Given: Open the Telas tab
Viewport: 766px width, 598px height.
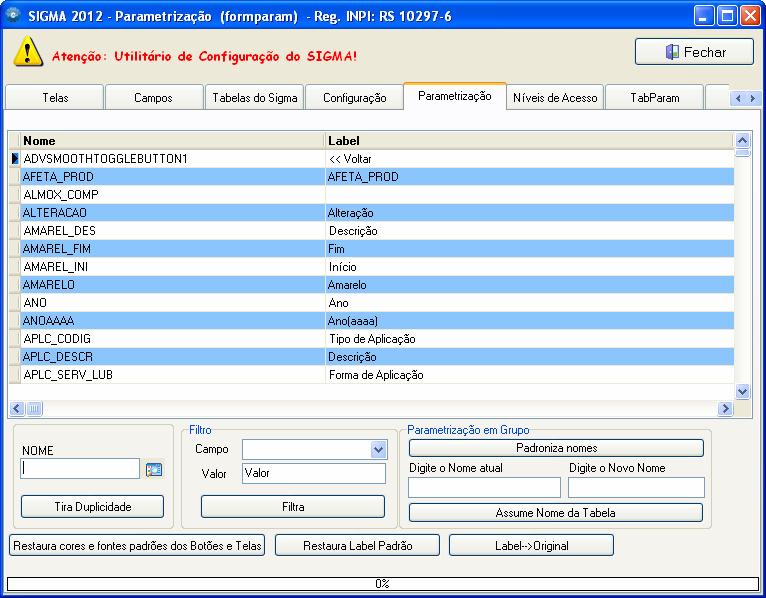Looking at the screenshot, I should pyautogui.click(x=55, y=98).
